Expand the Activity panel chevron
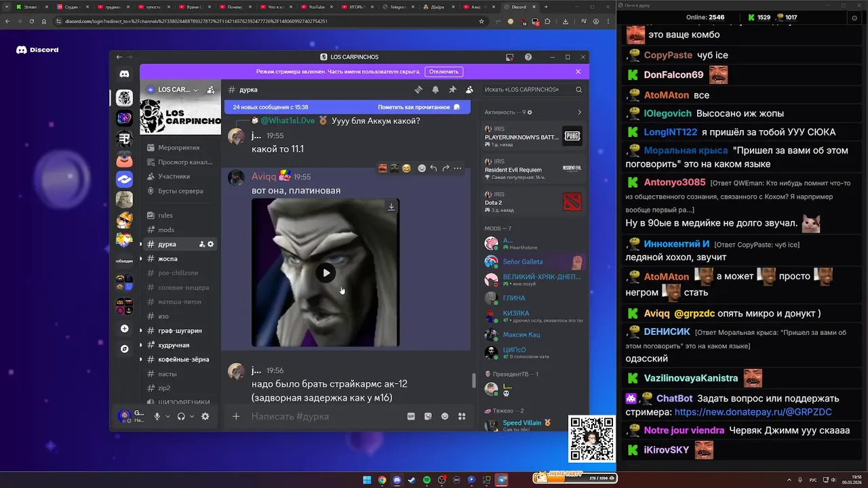This screenshot has height=488, width=868. 579,113
